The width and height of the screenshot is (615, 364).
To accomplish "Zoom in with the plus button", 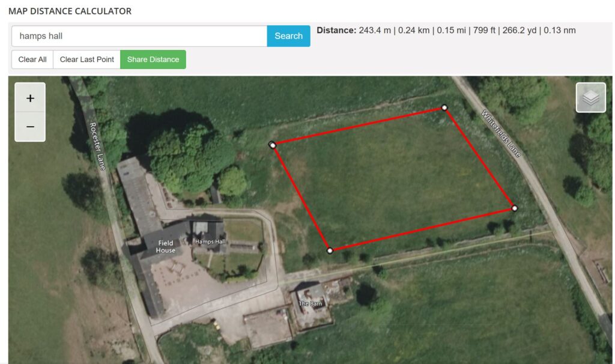I will coord(30,98).
